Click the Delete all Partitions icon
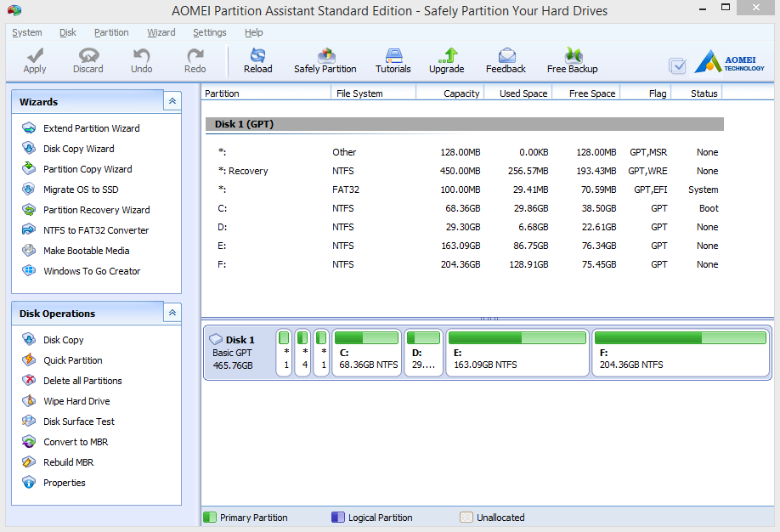 [x=29, y=380]
